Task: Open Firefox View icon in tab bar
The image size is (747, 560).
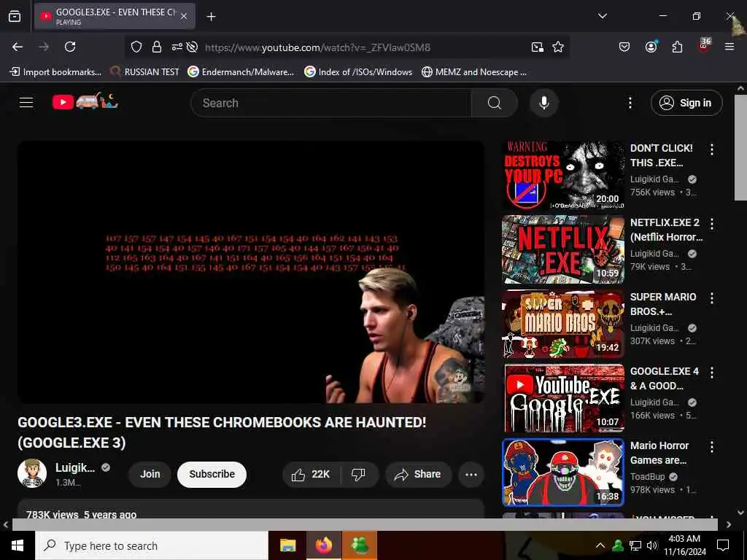Action: click(15, 16)
